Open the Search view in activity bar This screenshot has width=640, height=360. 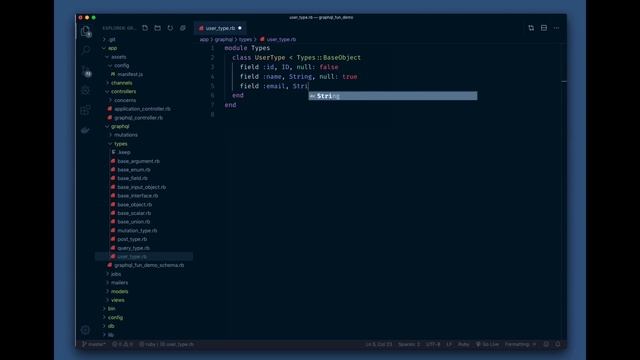click(85, 51)
